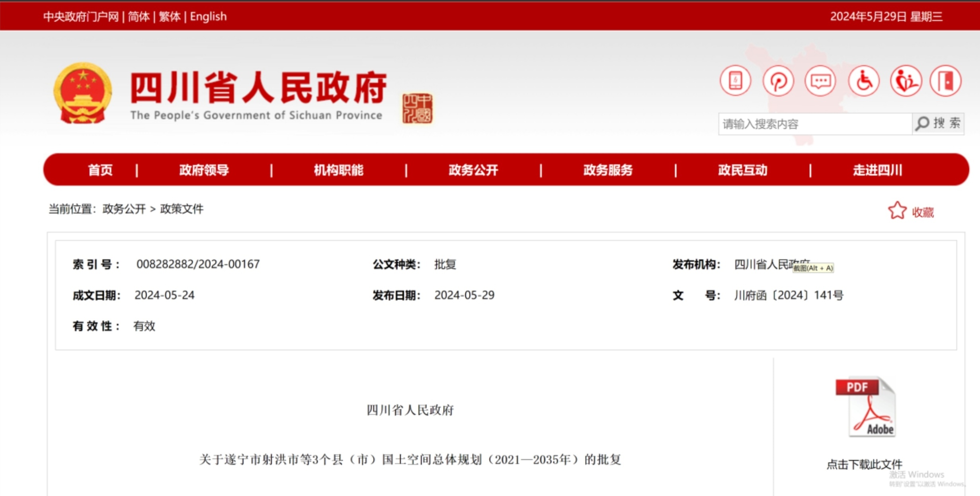The height and width of the screenshot is (496, 980).
Task: Open the 首页 navigation tab
Action: pyautogui.click(x=100, y=170)
